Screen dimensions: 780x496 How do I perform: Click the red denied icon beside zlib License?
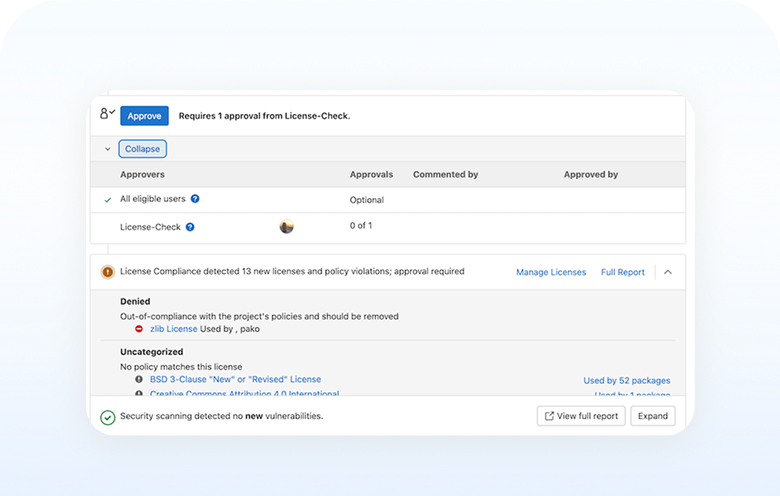tap(139, 329)
